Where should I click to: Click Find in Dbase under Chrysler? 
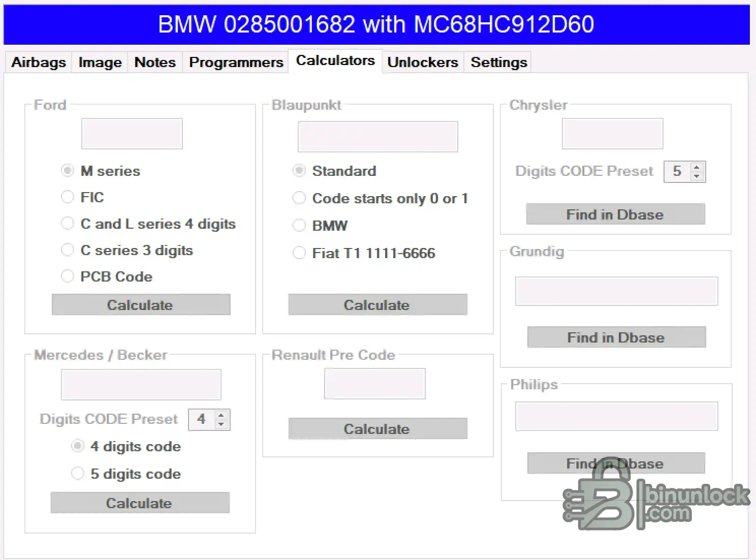pyautogui.click(x=615, y=214)
